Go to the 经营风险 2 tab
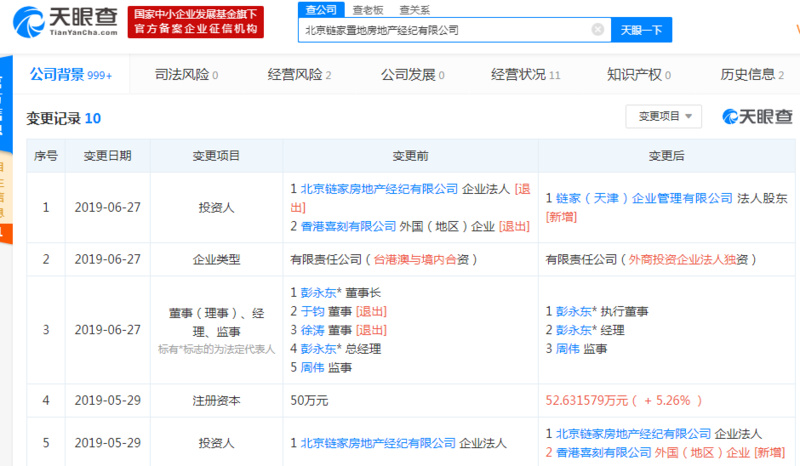 click(x=299, y=75)
